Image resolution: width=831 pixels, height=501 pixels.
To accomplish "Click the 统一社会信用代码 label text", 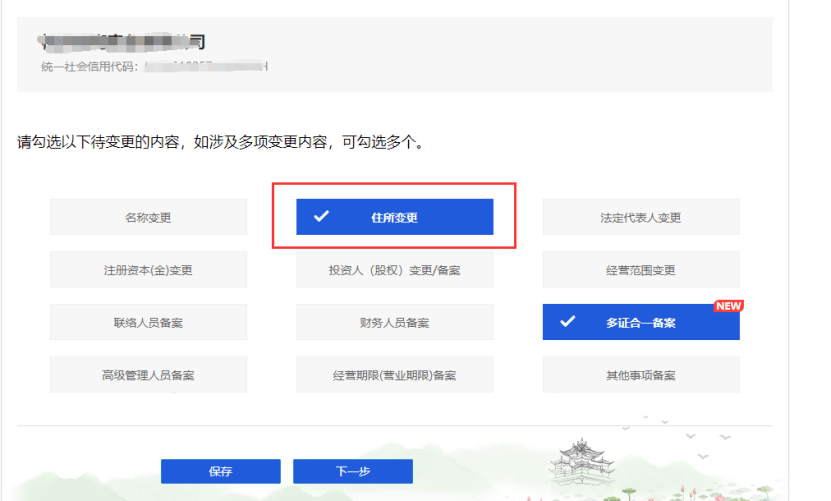I will 90,66.
